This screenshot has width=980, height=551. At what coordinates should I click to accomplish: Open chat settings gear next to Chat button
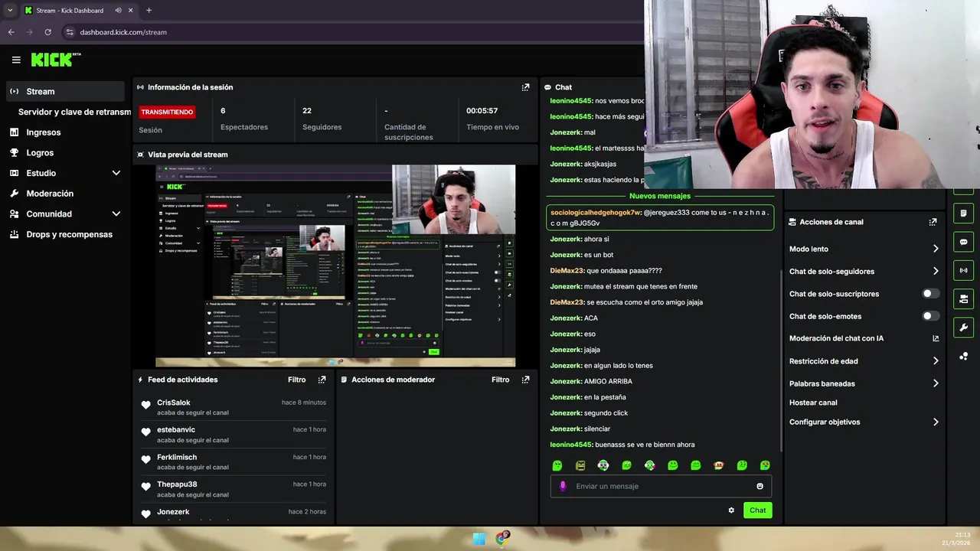tap(731, 510)
